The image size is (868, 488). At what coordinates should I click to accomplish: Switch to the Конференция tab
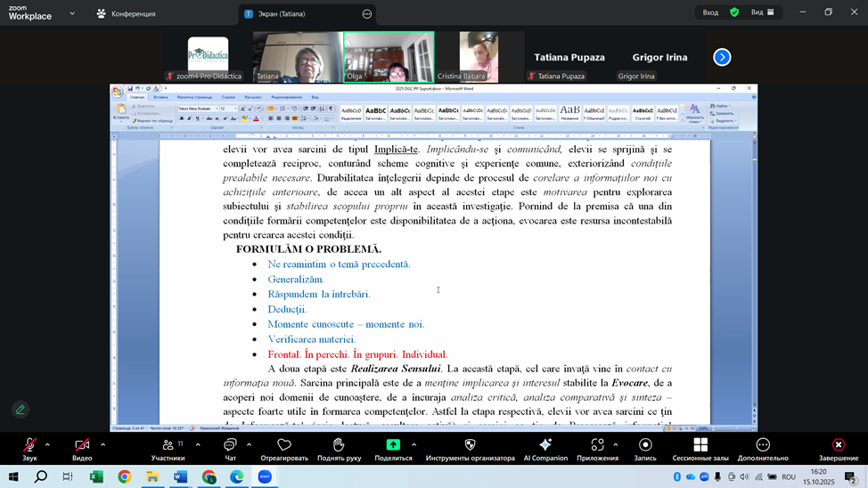point(126,13)
